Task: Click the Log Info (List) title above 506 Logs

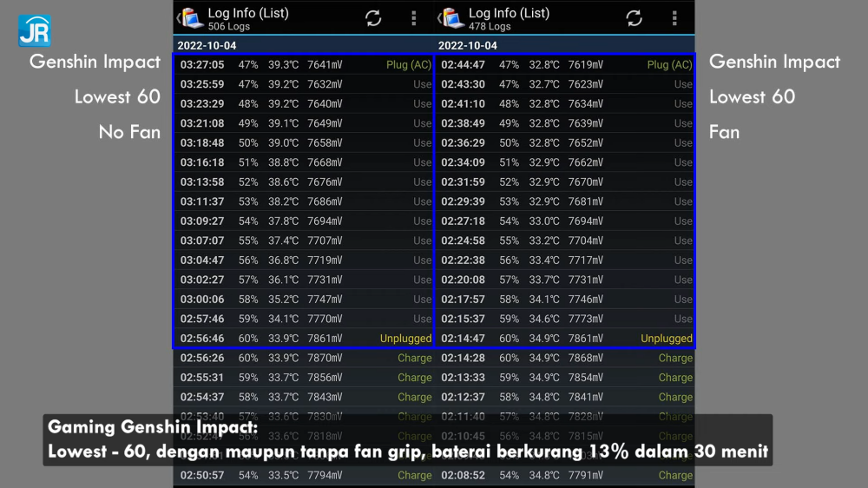Action: pyautogui.click(x=248, y=13)
